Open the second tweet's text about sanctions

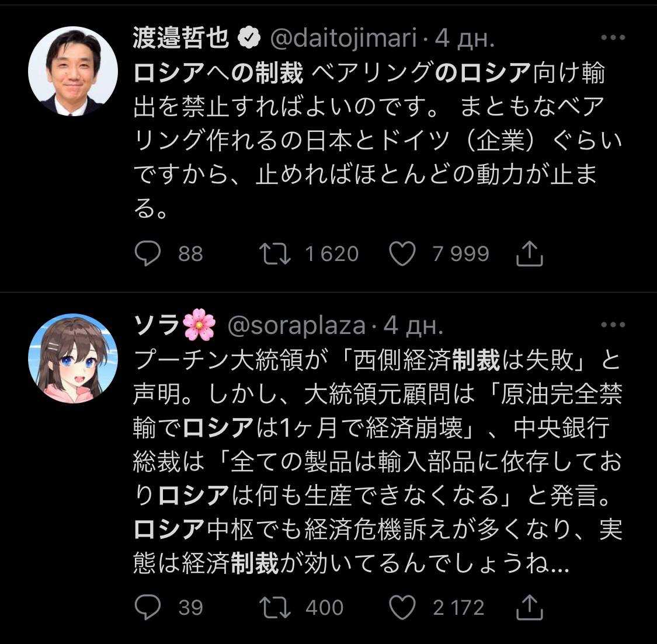(x=377, y=462)
